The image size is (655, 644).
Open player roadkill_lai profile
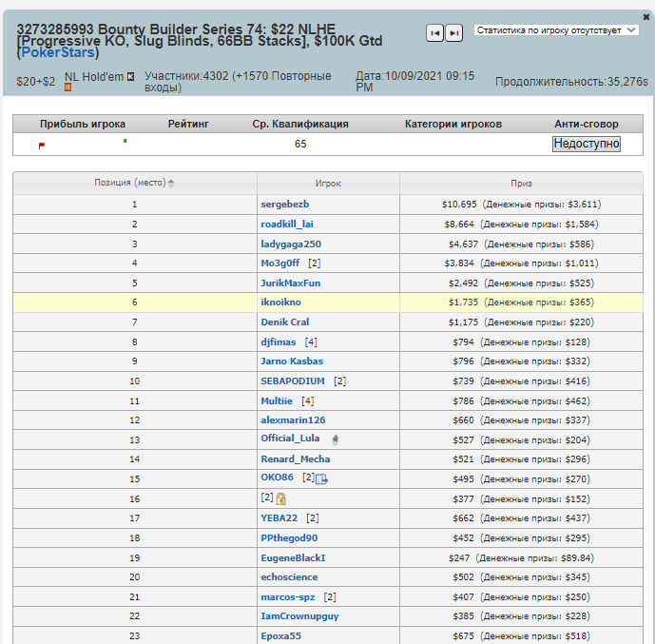287,224
